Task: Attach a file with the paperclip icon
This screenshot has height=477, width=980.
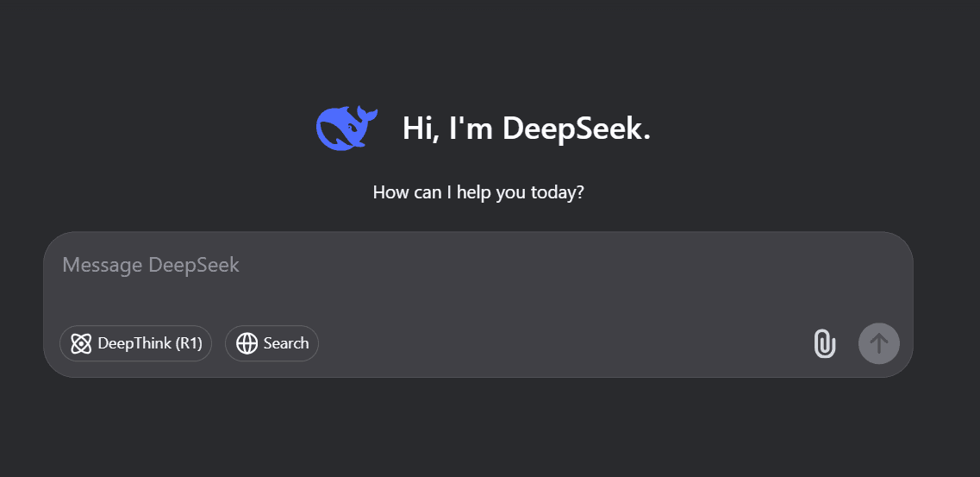Action: point(824,344)
